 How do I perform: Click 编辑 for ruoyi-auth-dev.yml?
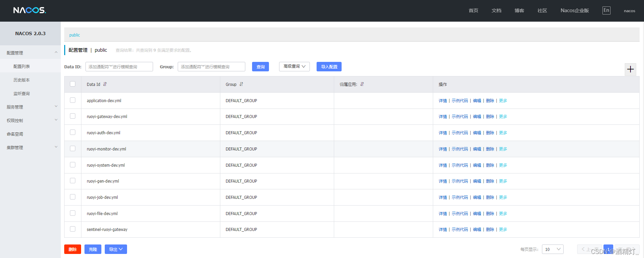click(x=477, y=133)
